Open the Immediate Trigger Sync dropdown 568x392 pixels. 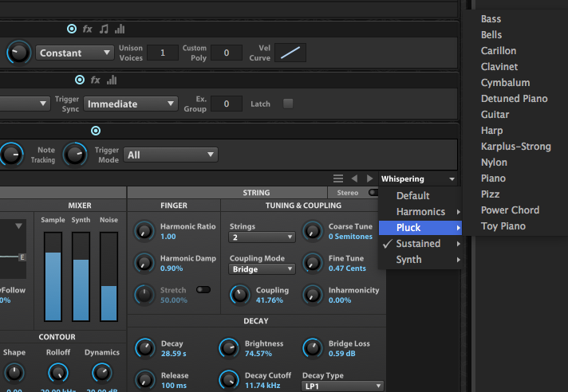tap(131, 104)
